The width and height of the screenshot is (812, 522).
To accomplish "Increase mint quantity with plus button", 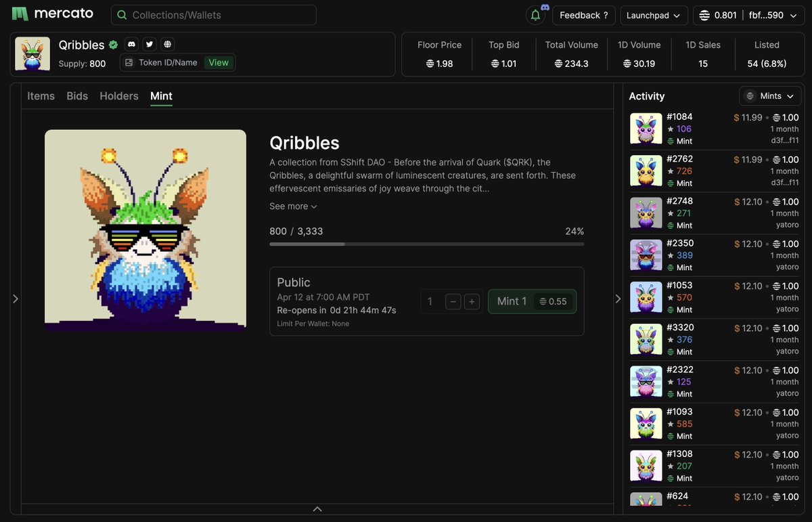I will (472, 301).
